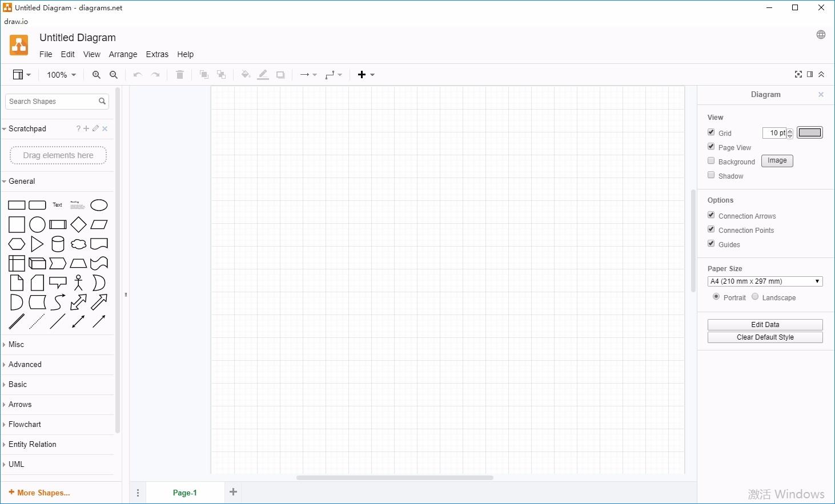This screenshot has height=504, width=835.
Task: Select the Portrait orientation radio button
Action: coord(716,296)
